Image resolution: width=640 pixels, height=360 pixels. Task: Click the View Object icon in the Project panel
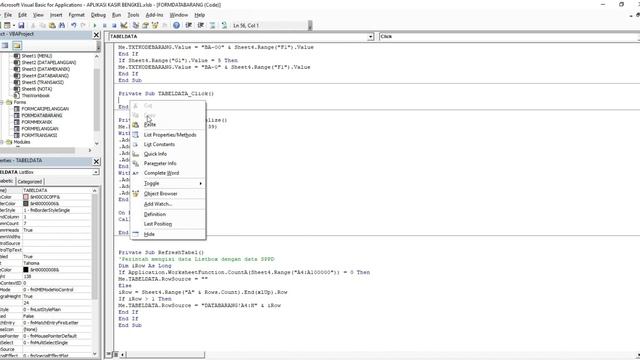(5, 45)
